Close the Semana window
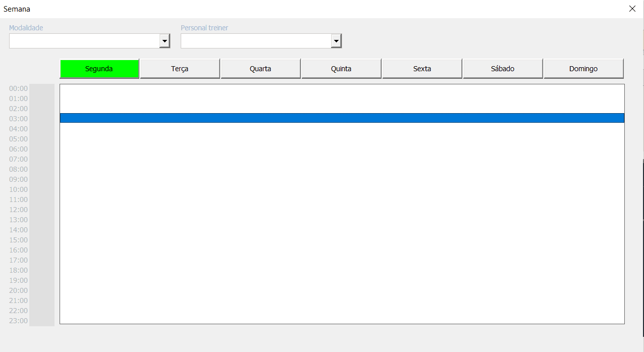Viewport: 644px width, 352px height. 632,9
